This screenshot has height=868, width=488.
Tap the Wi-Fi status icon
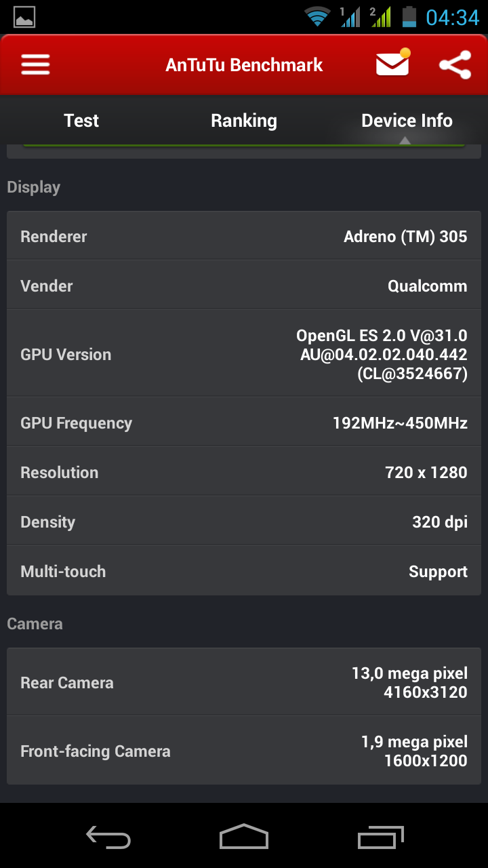pyautogui.click(x=317, y=16)
